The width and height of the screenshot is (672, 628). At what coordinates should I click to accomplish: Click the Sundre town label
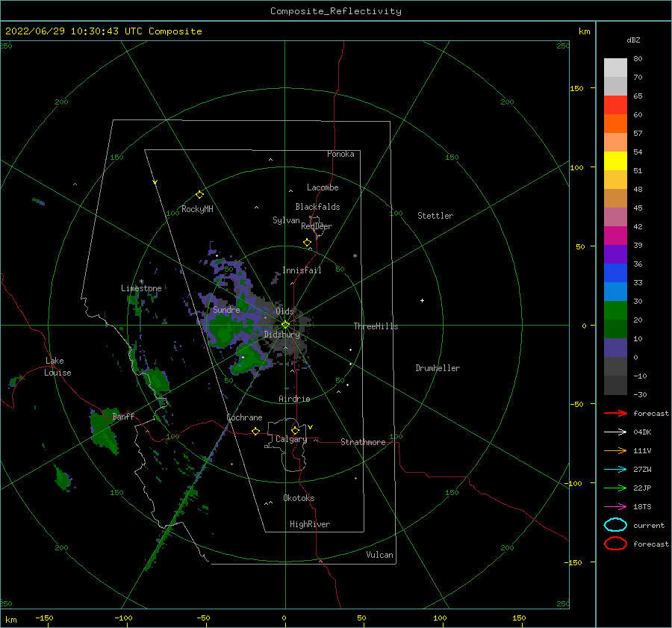click(226, 309)
